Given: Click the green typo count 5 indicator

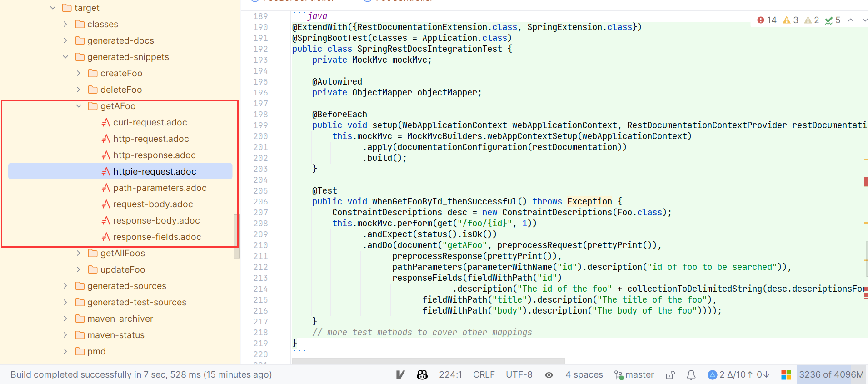Looking at the screenshot, I should (833, 20).
